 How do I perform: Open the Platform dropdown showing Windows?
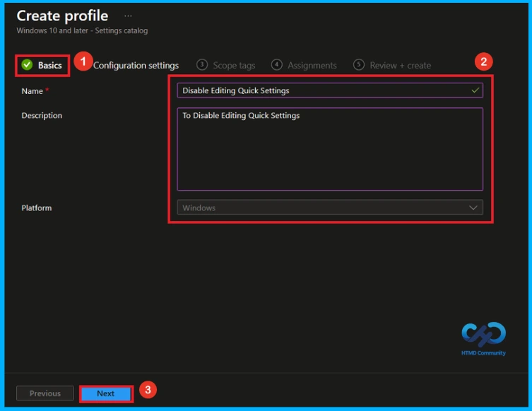pyautogui.click(x=330, y=208)
